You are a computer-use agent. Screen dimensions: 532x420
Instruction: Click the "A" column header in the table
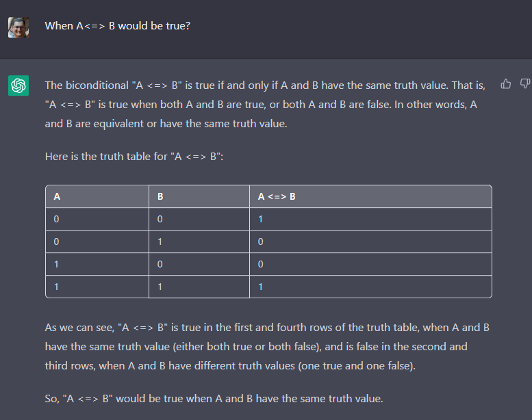click(97, 196)
